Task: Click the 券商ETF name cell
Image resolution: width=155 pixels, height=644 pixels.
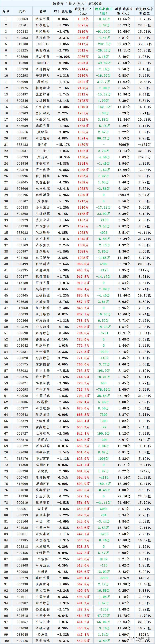Action: [x=42, y=484]
